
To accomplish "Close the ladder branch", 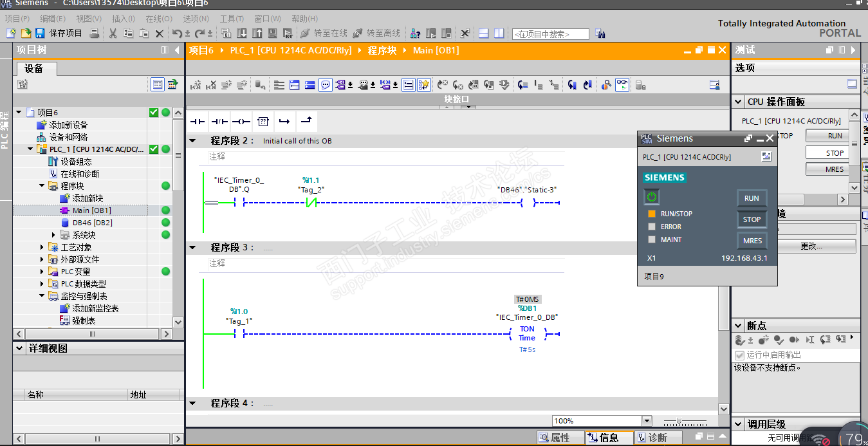I will point(306,121).
